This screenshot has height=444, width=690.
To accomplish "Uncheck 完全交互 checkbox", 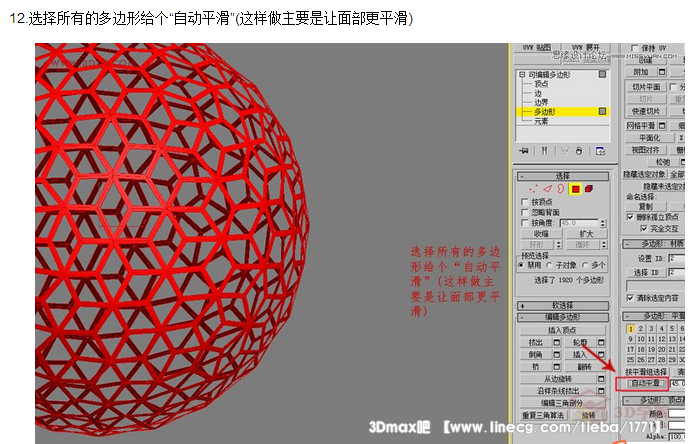I will pos(644,228).
